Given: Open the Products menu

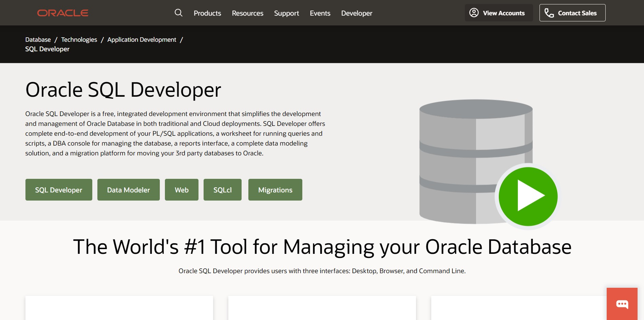Looking at the screenshot, I should [207, 13].
